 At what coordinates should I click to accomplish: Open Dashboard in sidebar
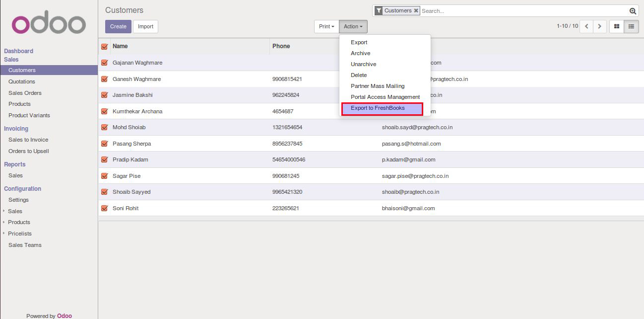tap(19, 51)
